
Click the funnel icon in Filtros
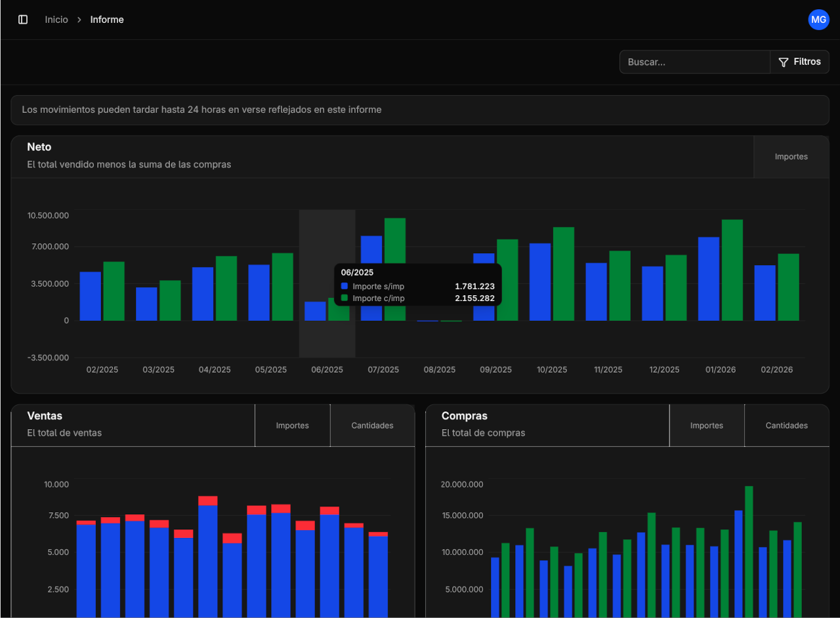[783, 62]
